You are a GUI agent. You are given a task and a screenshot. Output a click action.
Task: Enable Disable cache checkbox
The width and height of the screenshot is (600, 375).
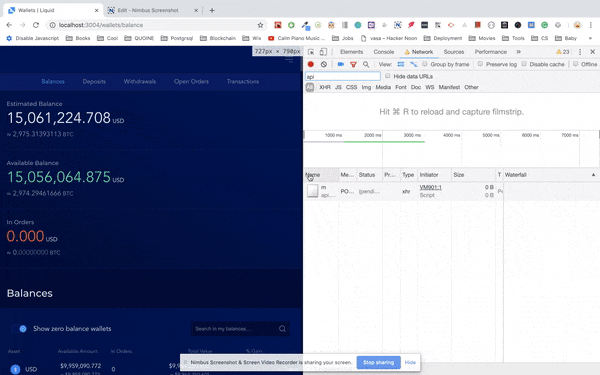[524, 64]
